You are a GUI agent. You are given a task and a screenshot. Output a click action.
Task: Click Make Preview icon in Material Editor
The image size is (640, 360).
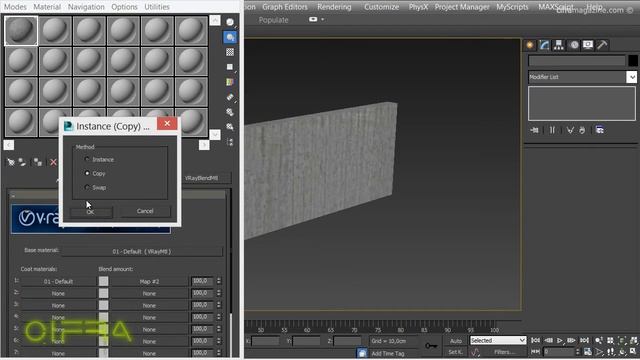click(x=230, y=97)
